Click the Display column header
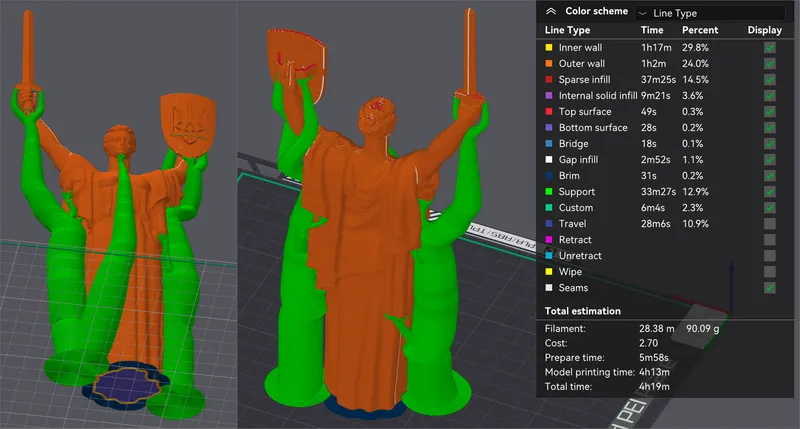The height and width of the screenshot is (429, 800). (765, 30)
